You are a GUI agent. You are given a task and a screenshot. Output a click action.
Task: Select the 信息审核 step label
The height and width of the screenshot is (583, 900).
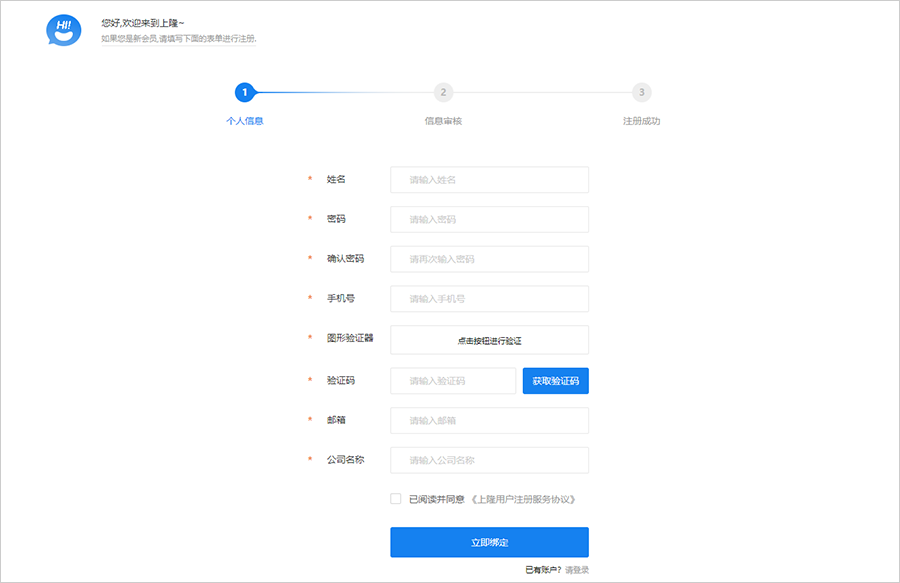(443, 121)
